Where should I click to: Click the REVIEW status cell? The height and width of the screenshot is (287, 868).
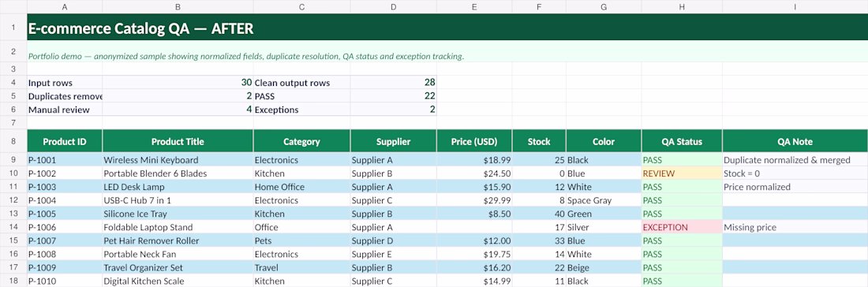tap(682, 173)
